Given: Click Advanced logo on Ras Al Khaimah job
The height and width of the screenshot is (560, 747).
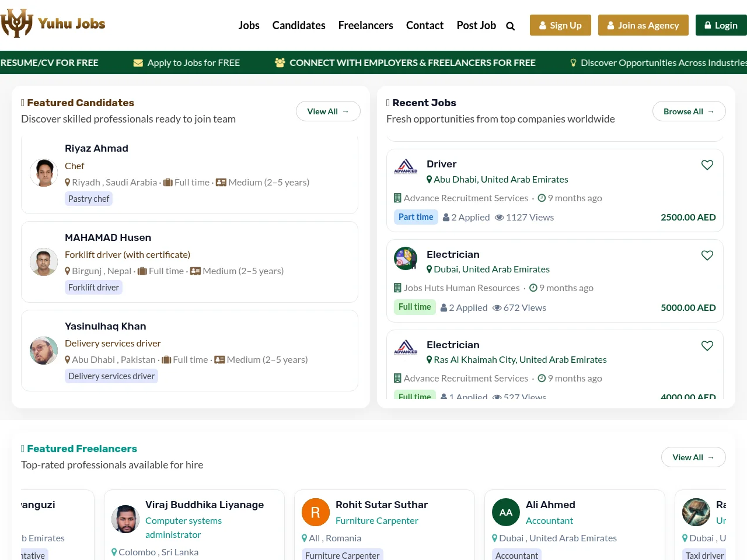Looking at the screenshot, I should point(406,348).
